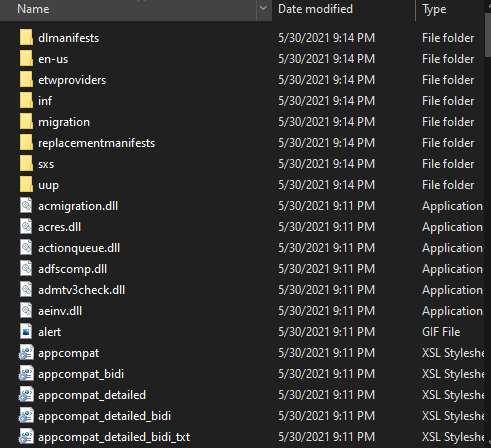Select the file name dlmanifests
The height and width of the screenshot is (448, 491).
tap(68, 38)
